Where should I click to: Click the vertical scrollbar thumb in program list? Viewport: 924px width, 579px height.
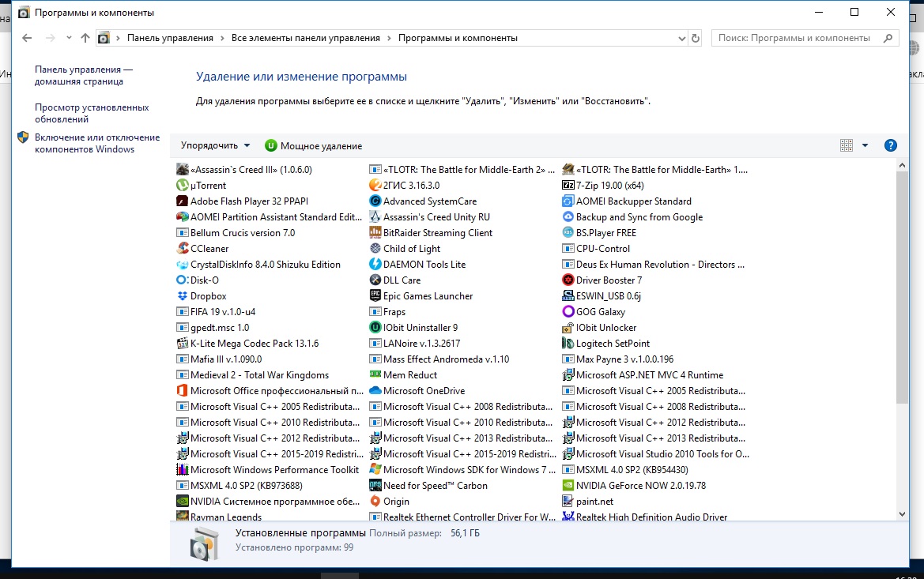902,288
